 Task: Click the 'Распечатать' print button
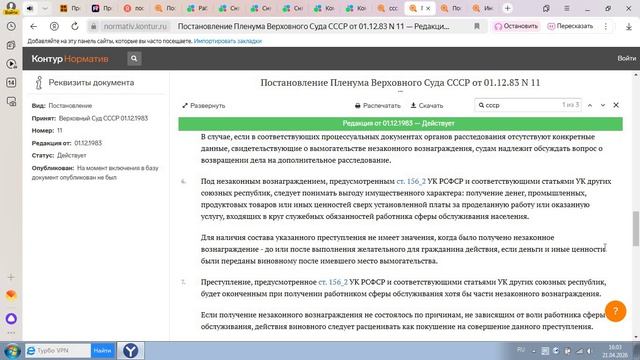click(x=378, y=106)
